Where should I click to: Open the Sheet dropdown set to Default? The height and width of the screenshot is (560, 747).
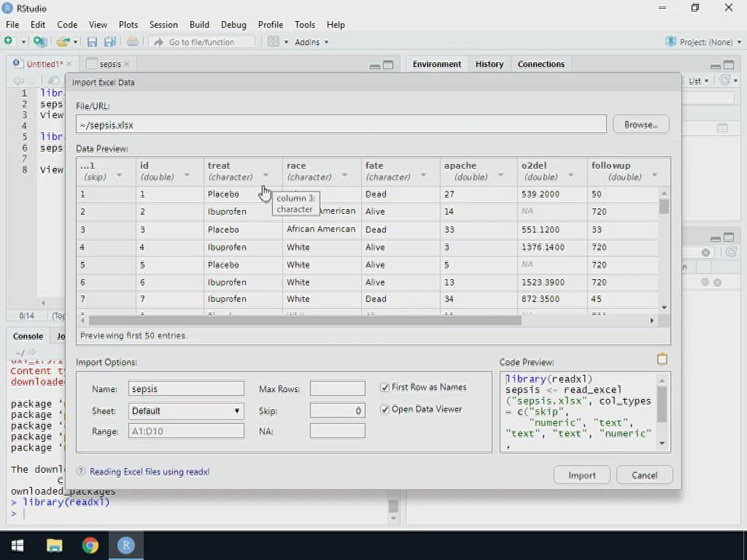click(x=186, y=411)
